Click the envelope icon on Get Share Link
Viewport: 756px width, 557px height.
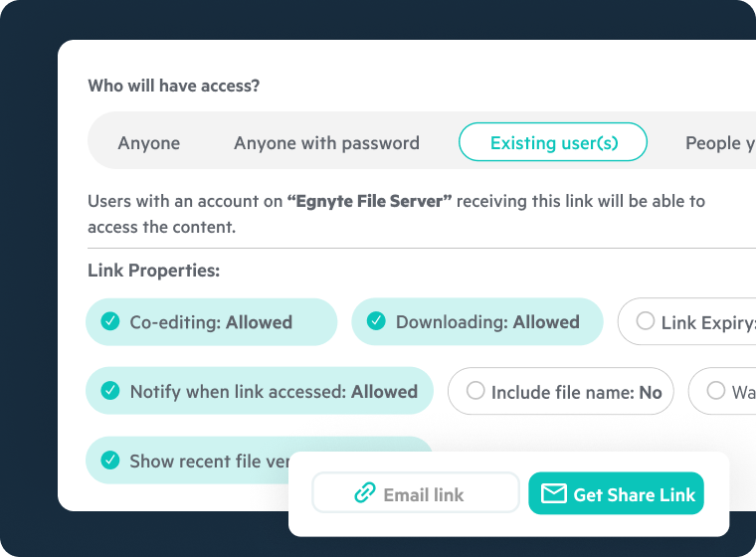(x=554, y=493)
